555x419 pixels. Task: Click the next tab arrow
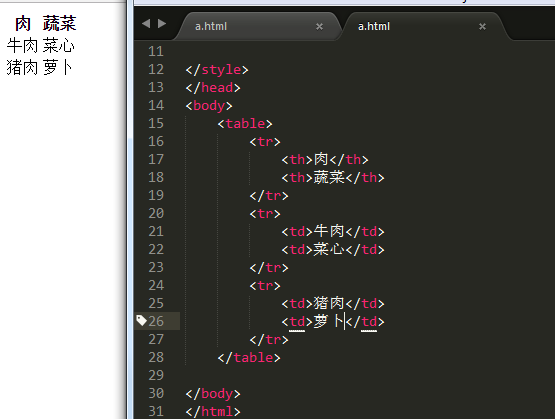(162, 24)
